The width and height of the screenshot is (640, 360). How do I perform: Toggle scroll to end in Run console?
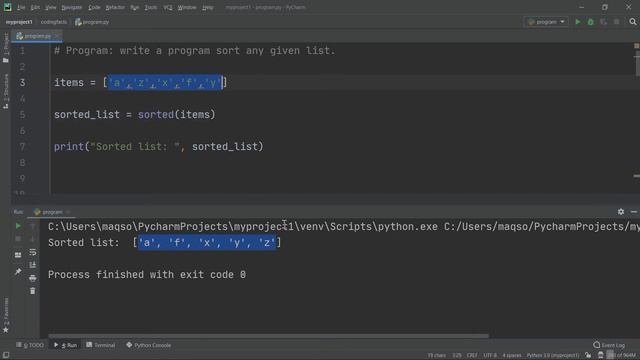33,265
